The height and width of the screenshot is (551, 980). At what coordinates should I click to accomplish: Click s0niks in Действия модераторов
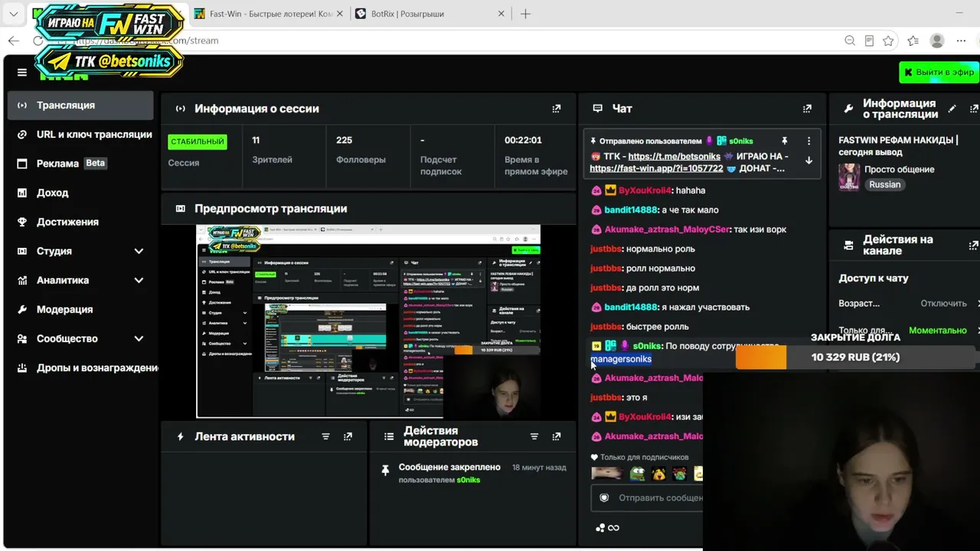(x=469, y=480)
